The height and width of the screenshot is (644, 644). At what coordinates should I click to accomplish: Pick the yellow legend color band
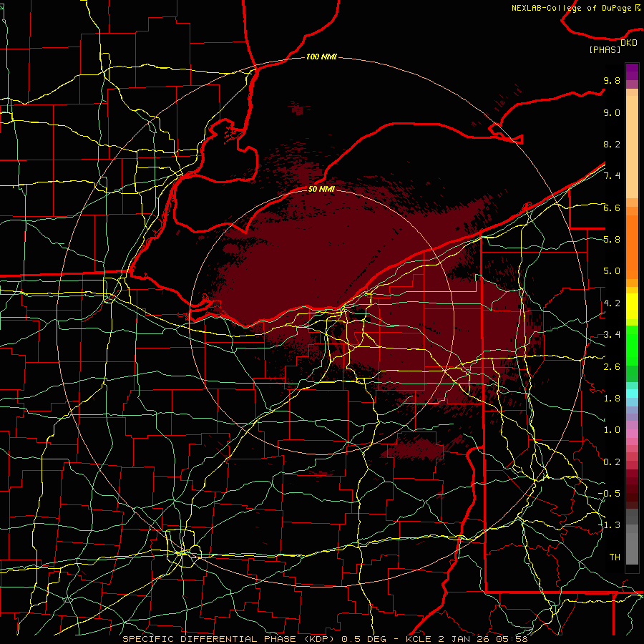click(x=632, y=306)
